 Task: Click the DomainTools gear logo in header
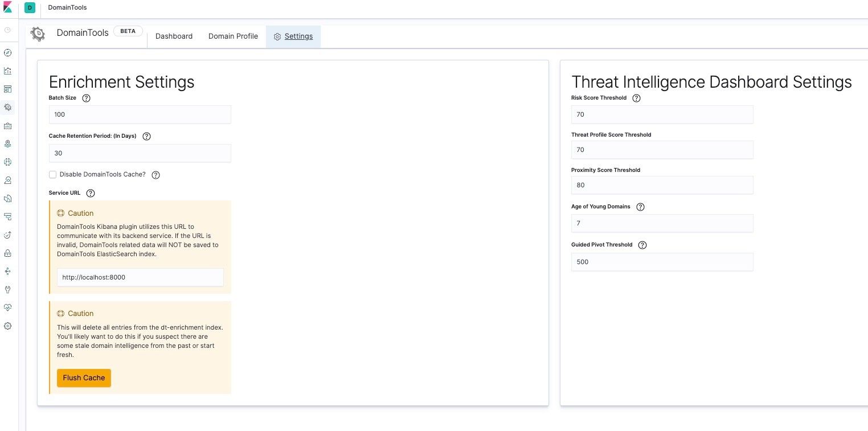38,34
